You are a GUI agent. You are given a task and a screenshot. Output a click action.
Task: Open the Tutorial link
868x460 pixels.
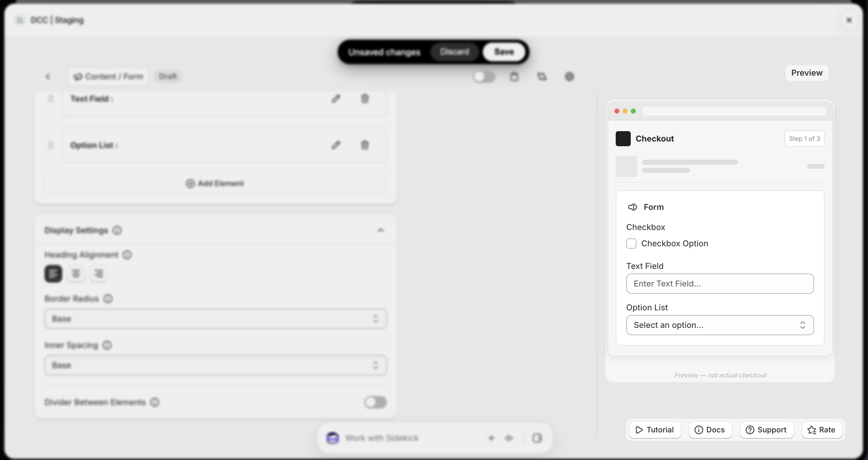click(x=655, y=430)
